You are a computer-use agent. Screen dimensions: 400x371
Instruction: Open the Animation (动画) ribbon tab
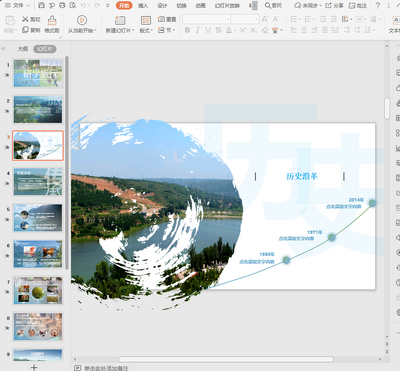tap(200, 5)
